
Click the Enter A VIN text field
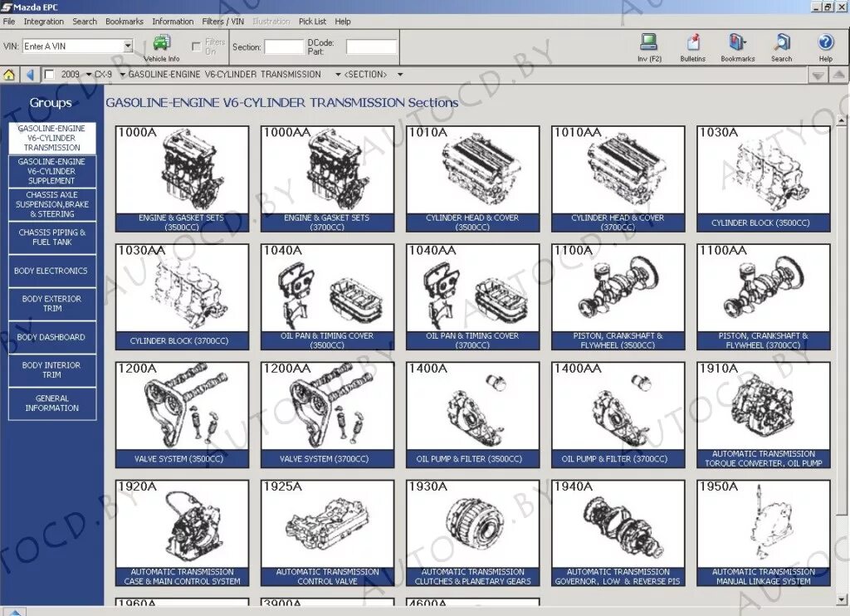[x=73, y=46]
